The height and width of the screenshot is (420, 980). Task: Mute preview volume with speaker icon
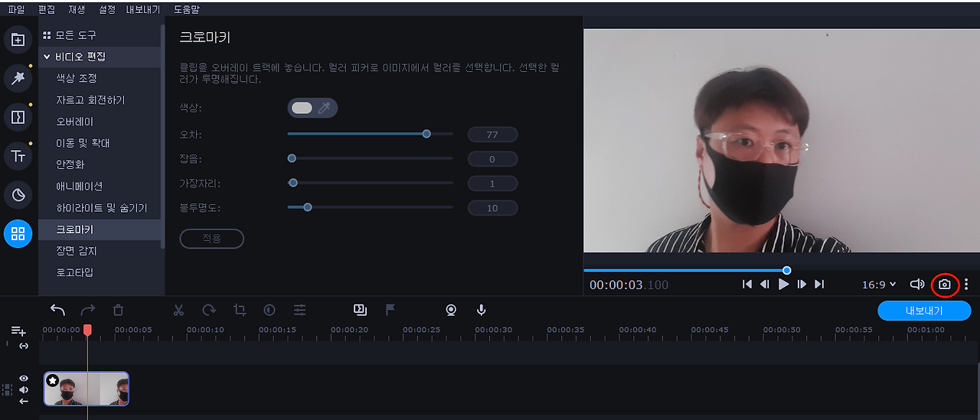[917, 285]
